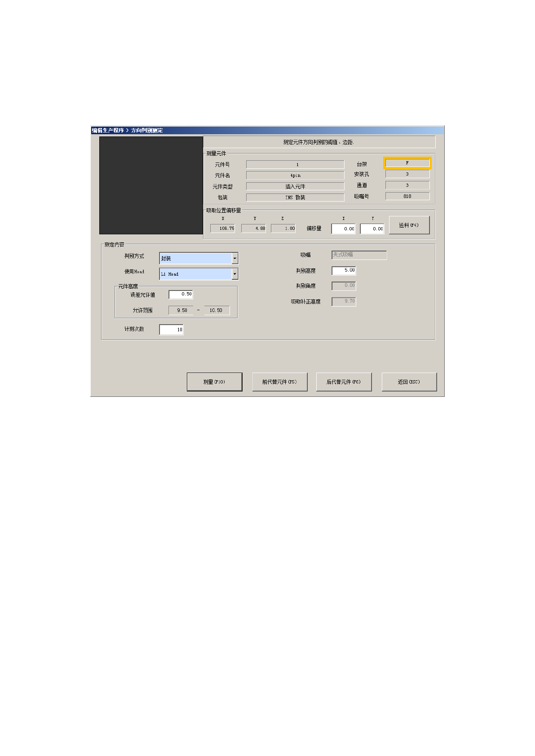This screenshot has width=535, height=756.
Task: Click the 元件类型 field showing 插入元件
Action: click(x=295, y=186)
